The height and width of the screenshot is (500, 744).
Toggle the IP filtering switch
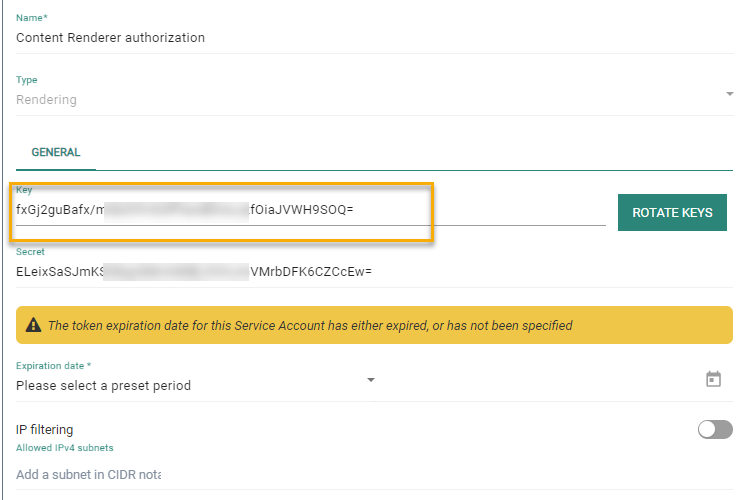point(714,429)
